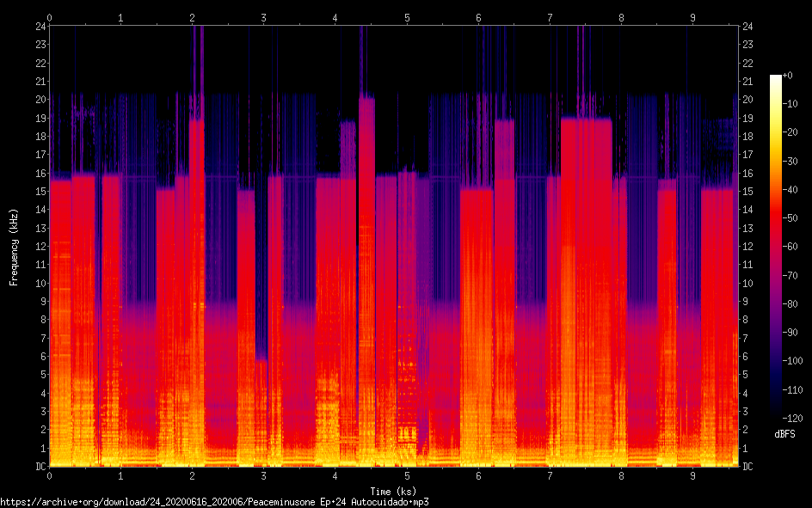Click the 20 kHz label on the left axis

[39, 99]
